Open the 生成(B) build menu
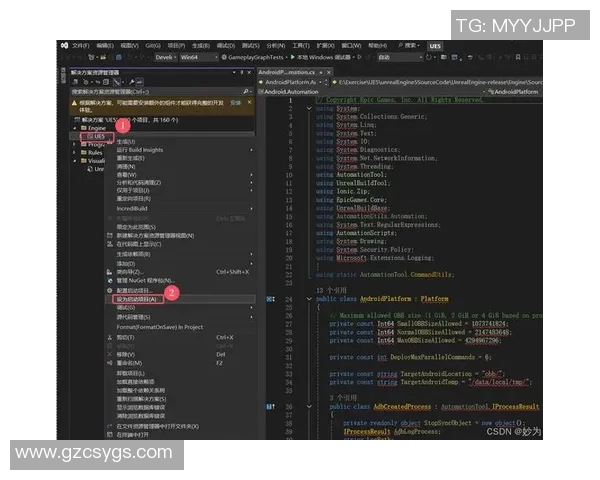Screen dimensions: 600x480 [201, 46]
